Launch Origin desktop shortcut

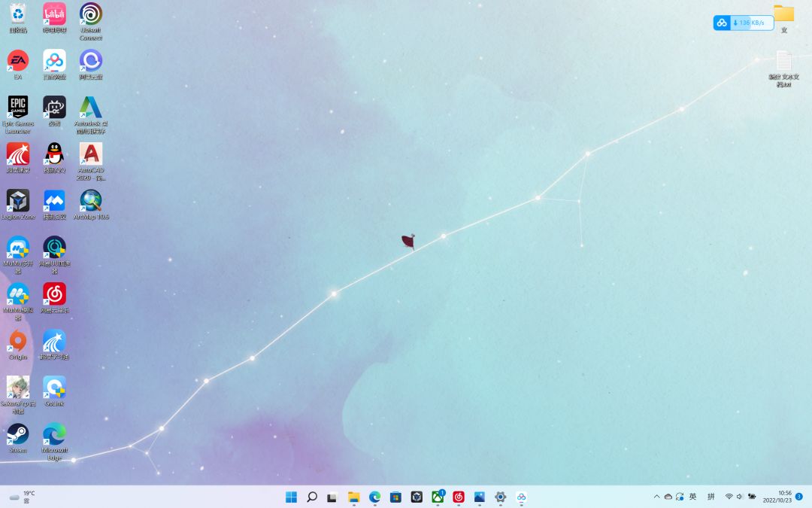click(x=18, y=345)
